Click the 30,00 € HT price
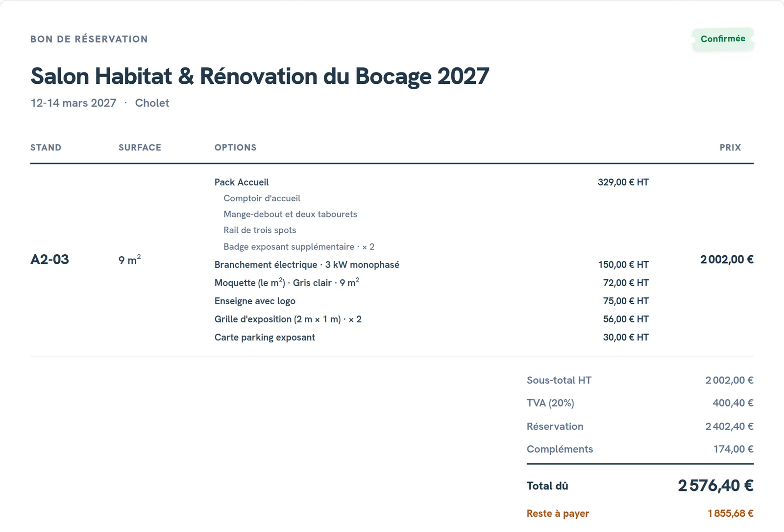 (626, 338)
